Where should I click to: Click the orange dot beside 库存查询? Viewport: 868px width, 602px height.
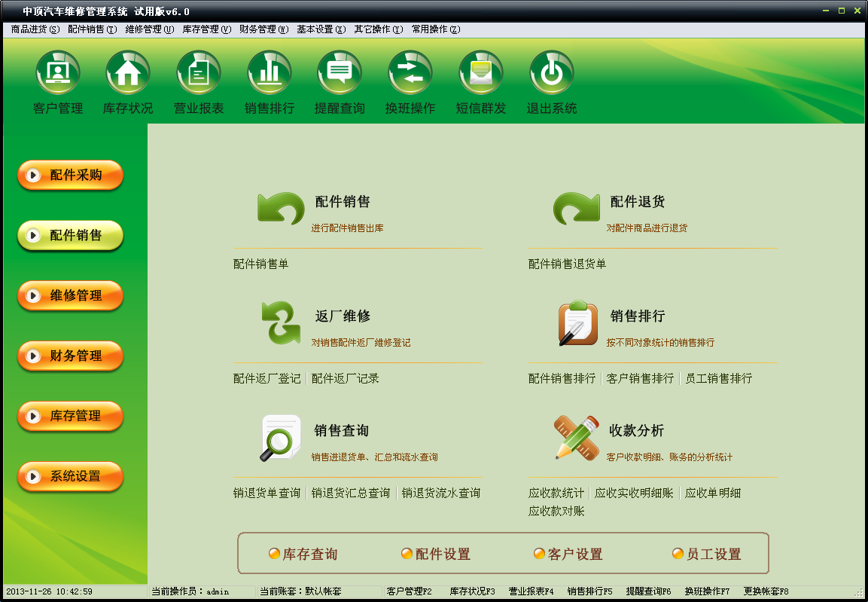coord(274,553)
